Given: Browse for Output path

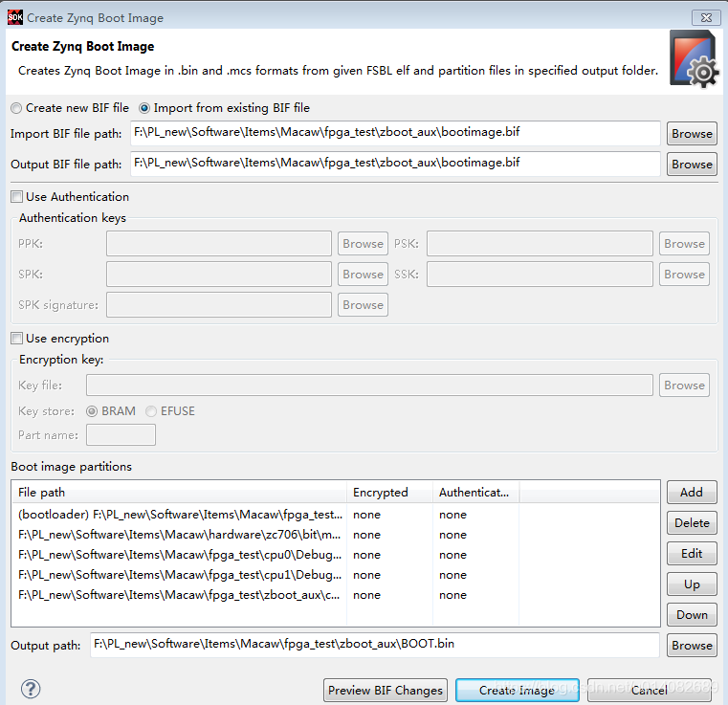Looking at the screenshot, I should (692, 646).
